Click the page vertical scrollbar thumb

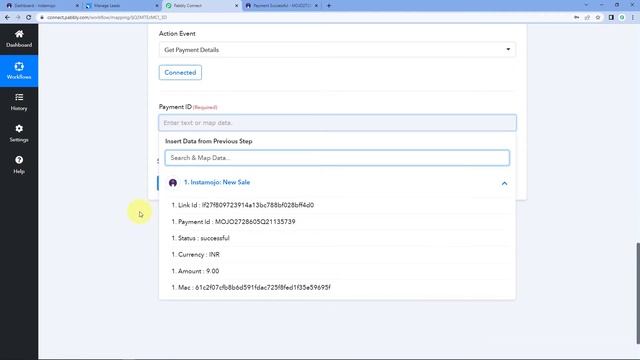pos(638,293)
